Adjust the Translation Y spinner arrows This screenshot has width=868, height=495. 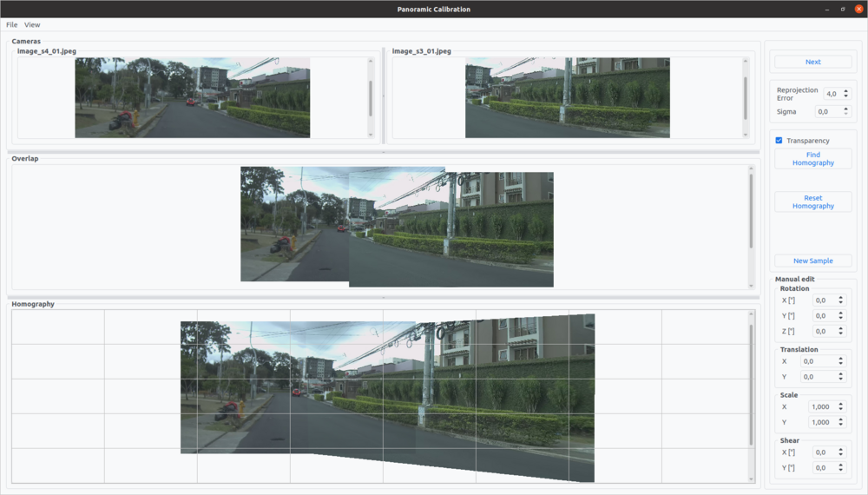click(841, 377)
